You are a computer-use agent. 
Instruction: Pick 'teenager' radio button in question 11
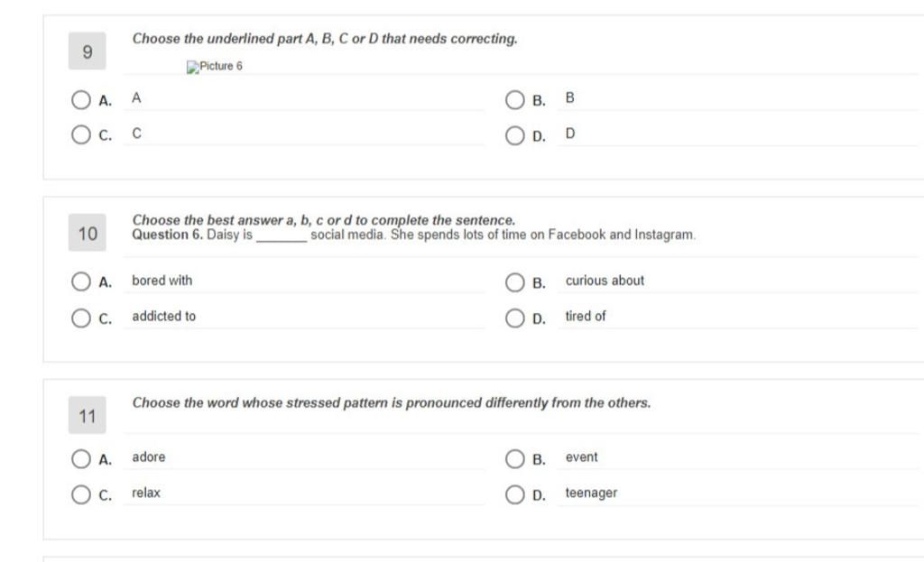pos(514,494)
